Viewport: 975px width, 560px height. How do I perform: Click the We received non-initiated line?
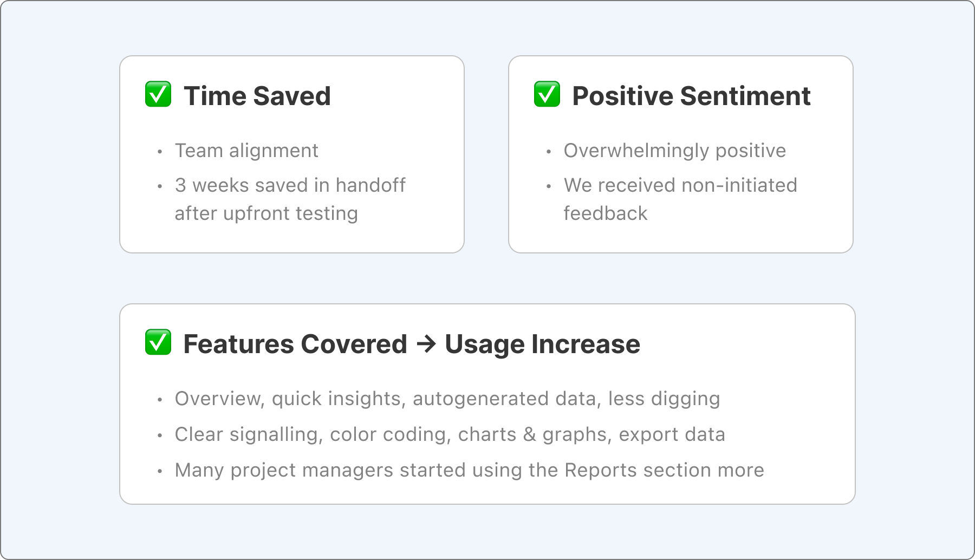[x=680, y=185]
